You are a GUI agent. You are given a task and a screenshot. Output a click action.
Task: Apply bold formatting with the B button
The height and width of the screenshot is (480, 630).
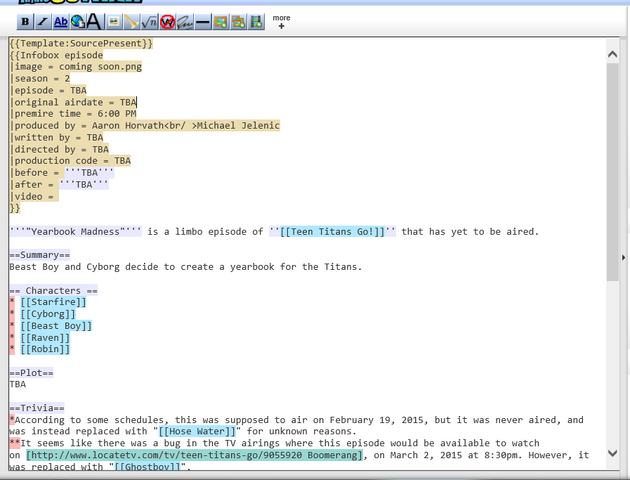tap(25, 22)
